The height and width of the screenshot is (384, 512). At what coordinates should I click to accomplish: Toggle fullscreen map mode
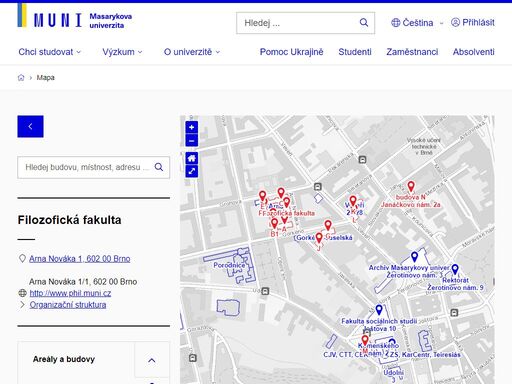tap(191, 171)
